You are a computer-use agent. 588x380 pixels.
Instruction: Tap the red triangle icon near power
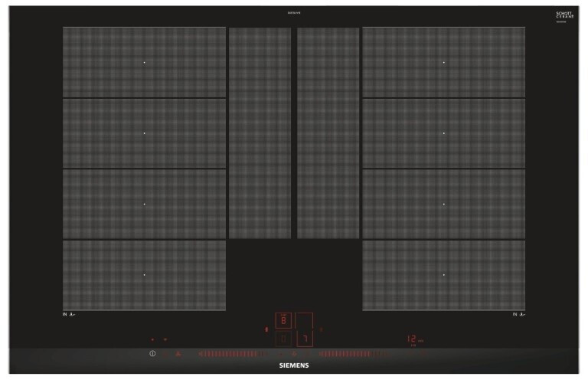179,355
